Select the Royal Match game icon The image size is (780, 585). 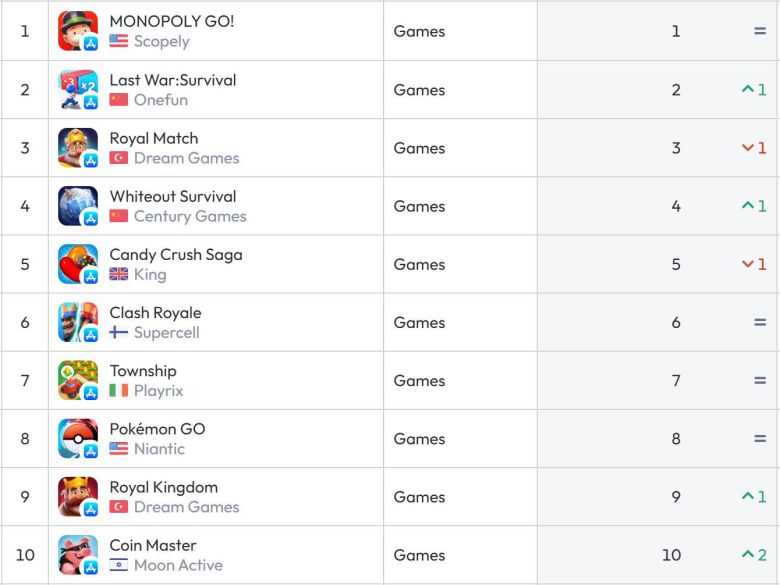point(78,148)
